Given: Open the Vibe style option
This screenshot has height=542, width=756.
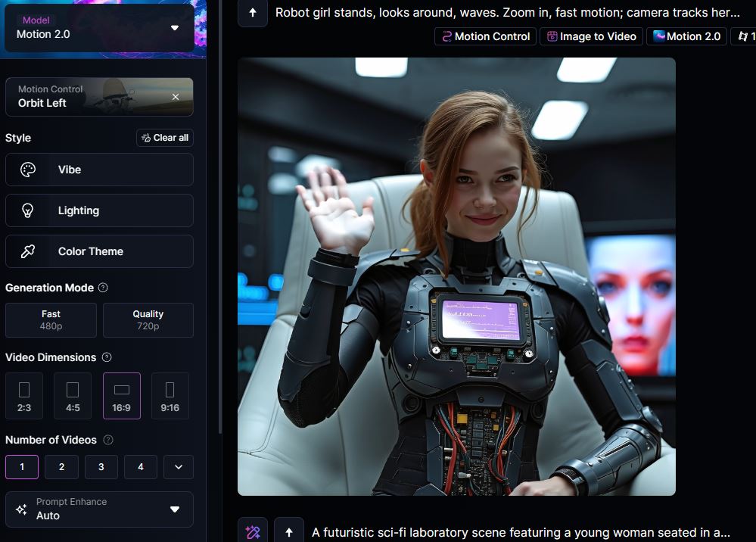Looking at the screenshot, I should (99, 170).
